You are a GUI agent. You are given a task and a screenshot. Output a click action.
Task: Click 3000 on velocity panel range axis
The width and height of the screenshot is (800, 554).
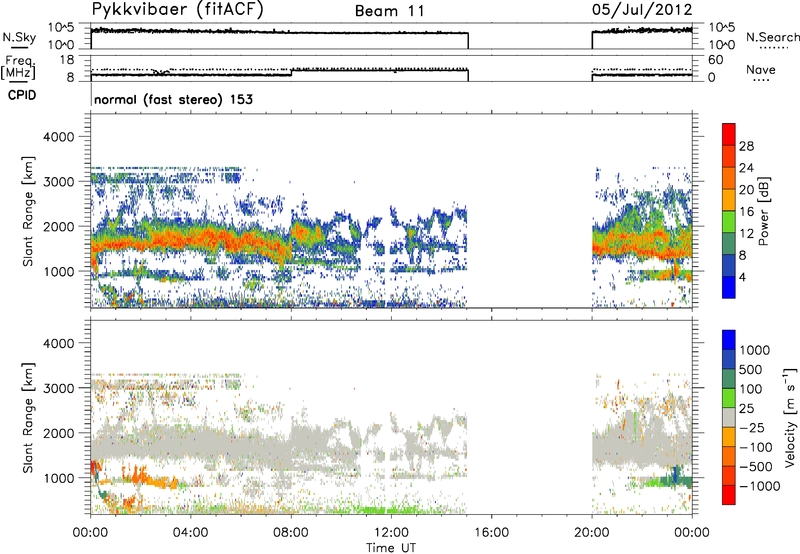click(x=58, y=388)
